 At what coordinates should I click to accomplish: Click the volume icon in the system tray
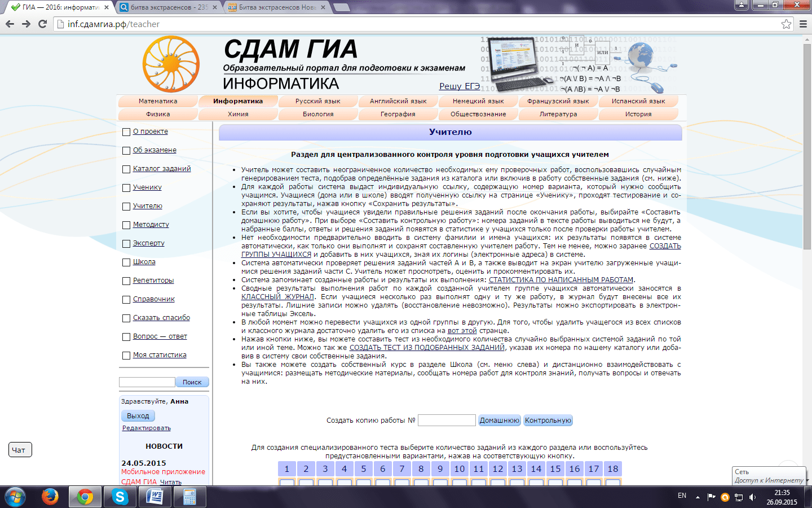(753, 497)
